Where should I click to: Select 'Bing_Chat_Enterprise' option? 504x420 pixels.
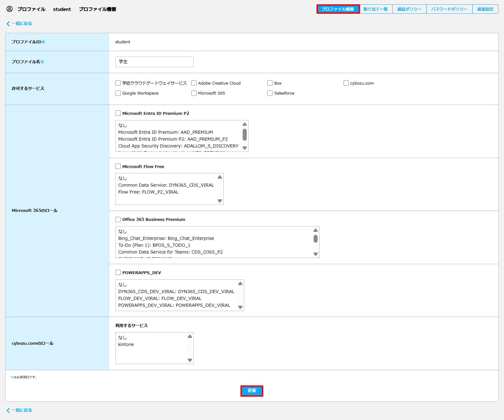click(x=166, y=238)
